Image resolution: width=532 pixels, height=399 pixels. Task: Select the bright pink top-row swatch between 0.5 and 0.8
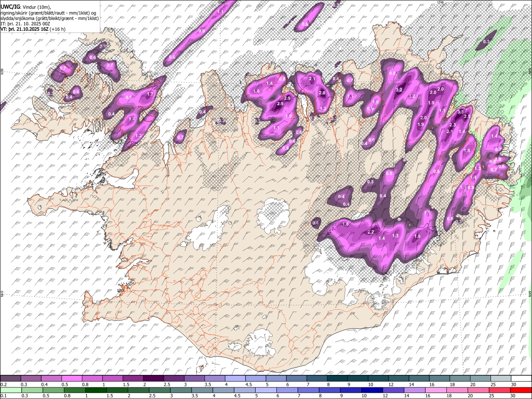[72, 378]
